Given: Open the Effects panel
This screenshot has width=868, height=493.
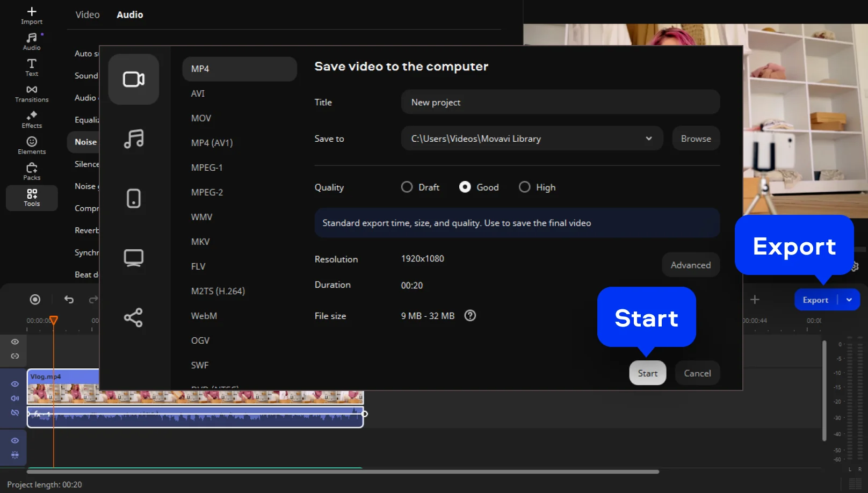Looking at the screenshot, I should (32, 119).
